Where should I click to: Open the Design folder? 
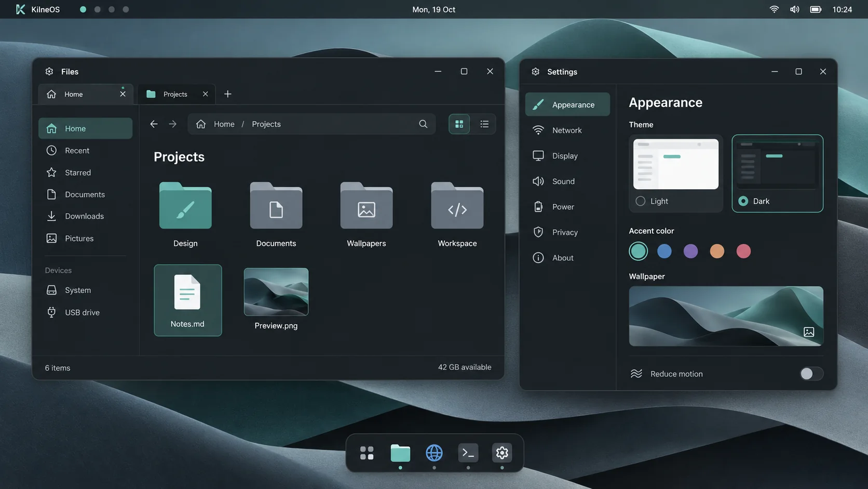[185, 215]
